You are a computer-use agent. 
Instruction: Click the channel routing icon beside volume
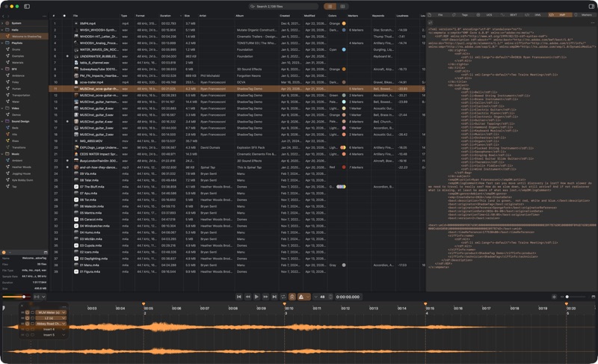pyautogui.click(x=37, y=297)
